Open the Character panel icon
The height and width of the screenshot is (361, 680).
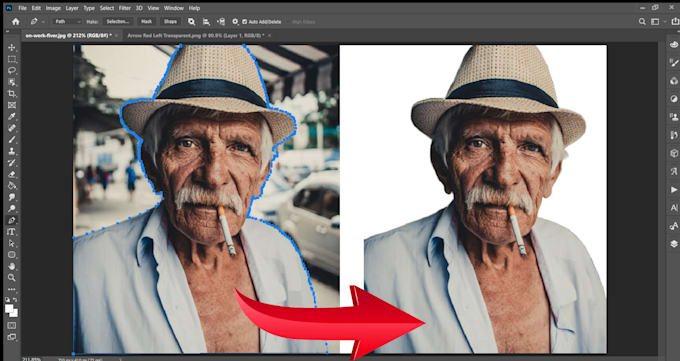pos(673,208)
